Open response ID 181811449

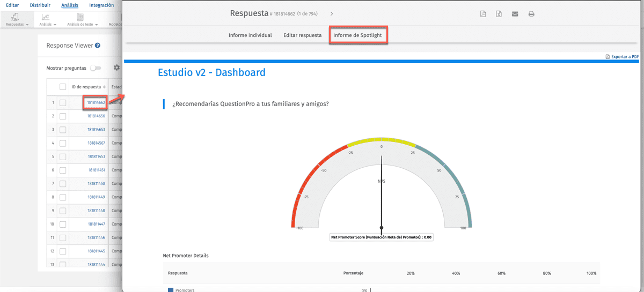[96, 197]
